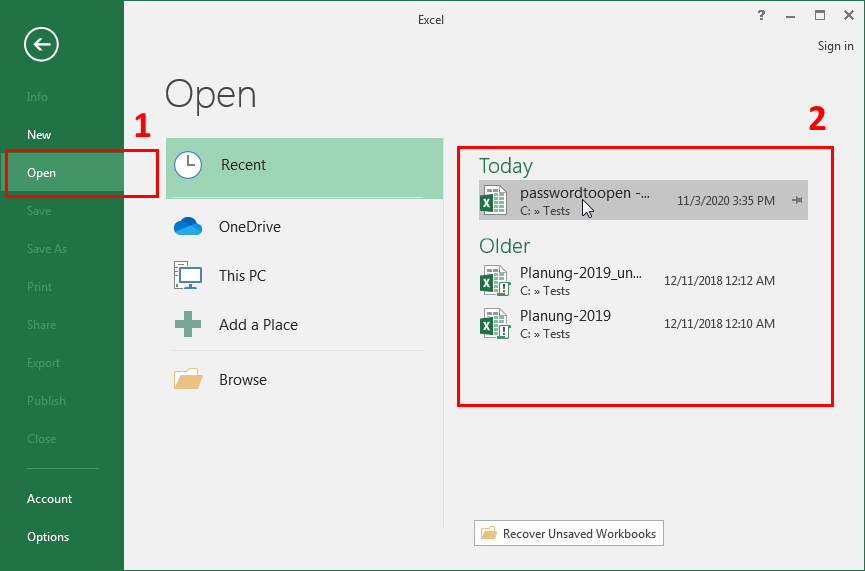This screenshot has width=865, height=571.
Task: Click the Add a Place plus icon
Action: pyautogui.click(x=188, y=324)
